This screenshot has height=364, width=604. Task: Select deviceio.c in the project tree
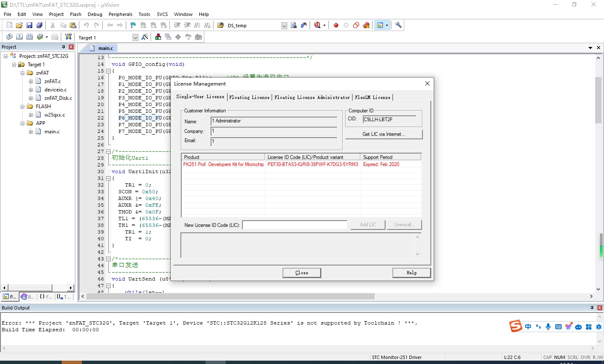tap(55, 90)
